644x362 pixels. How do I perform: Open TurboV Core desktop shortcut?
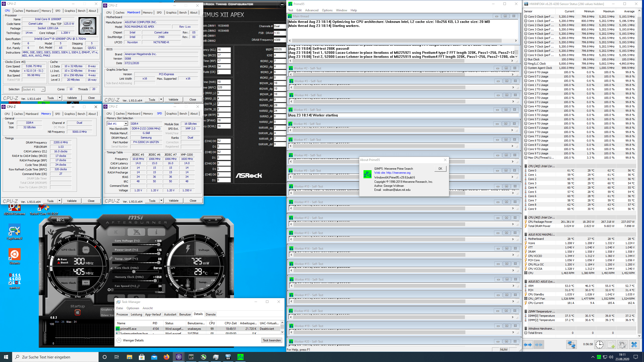click(44, 210)
